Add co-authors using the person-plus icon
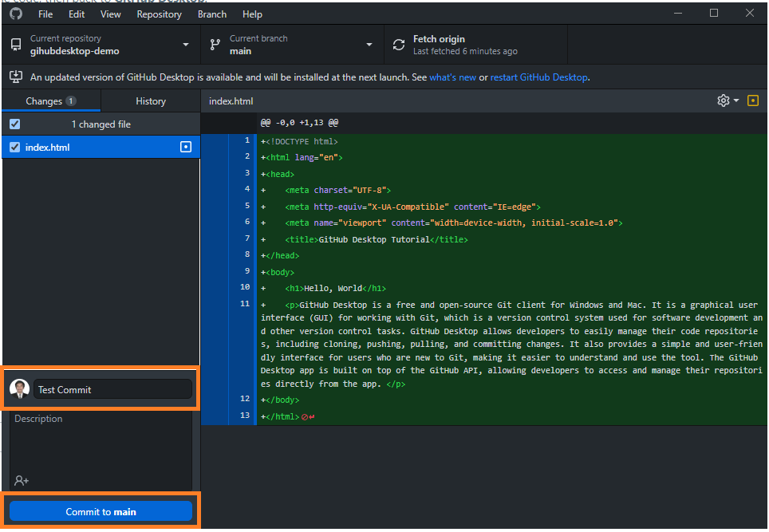 (21, 480)
